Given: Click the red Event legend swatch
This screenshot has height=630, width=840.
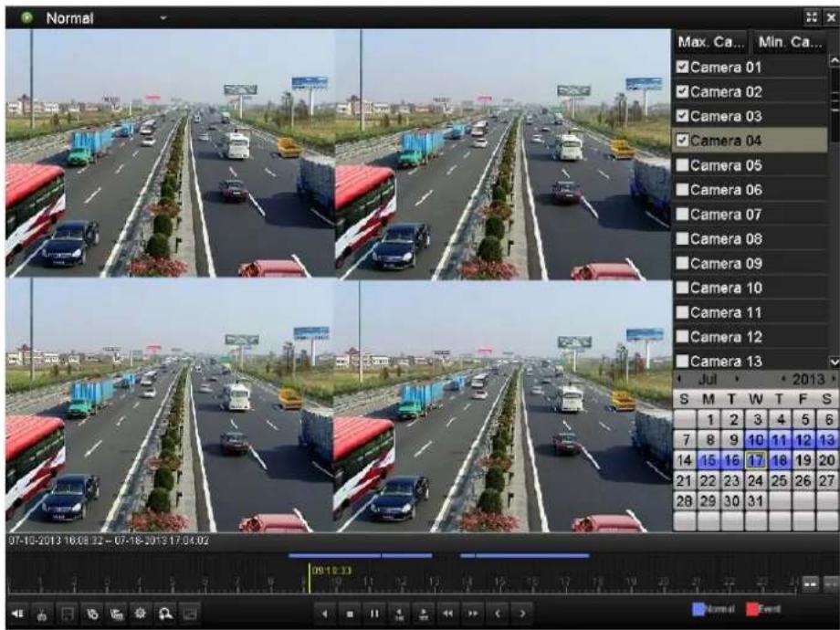Looking at the screenshot, I should [x=752, y=609].
